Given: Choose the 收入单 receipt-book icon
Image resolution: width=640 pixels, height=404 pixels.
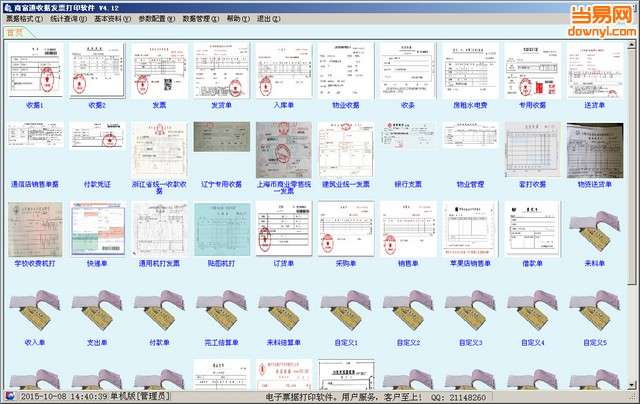Looking at the screenshot, I should [x=35, y=310].
